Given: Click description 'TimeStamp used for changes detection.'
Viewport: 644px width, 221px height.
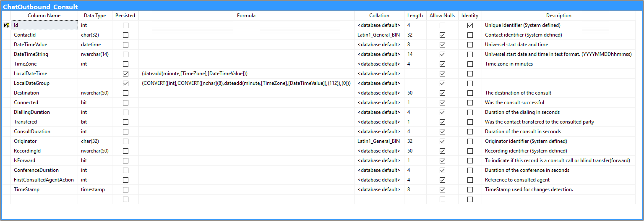Looking at the screenshot, I should tap(529, 189).
